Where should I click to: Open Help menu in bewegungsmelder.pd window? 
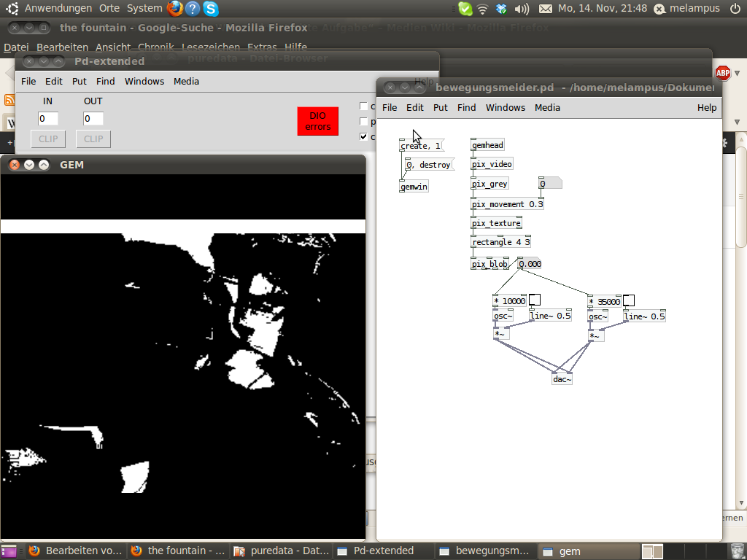pos(706,108)
